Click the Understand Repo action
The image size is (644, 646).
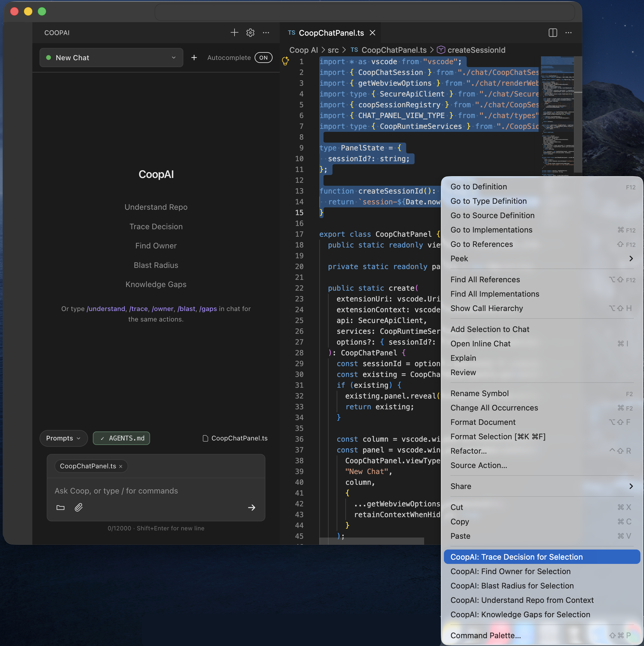coord(156,207)
